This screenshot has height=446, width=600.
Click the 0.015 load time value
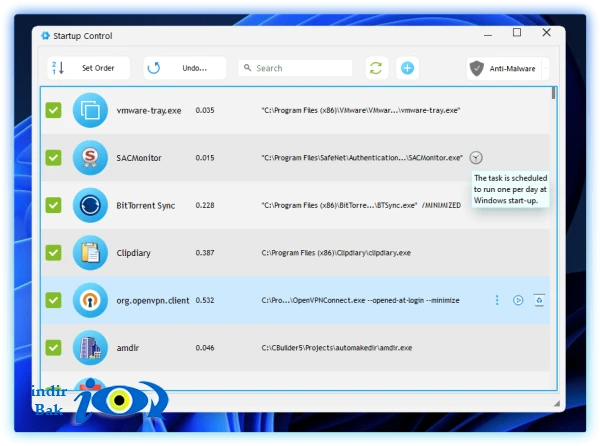click(x=205, y=158)
